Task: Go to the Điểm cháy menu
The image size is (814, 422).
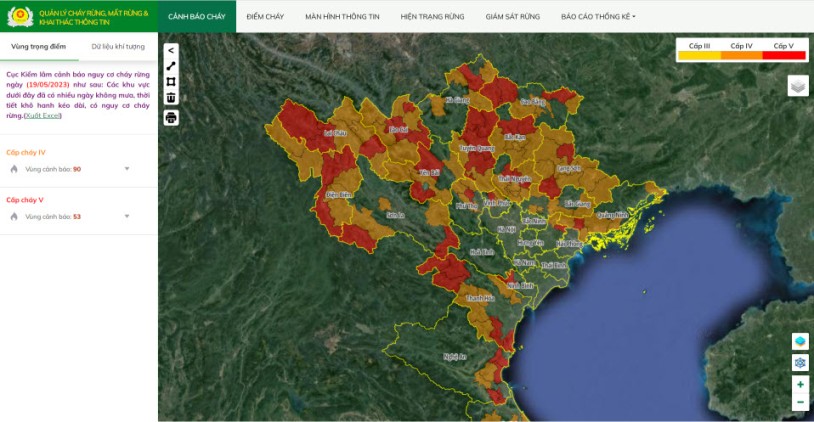Action: 265,17
